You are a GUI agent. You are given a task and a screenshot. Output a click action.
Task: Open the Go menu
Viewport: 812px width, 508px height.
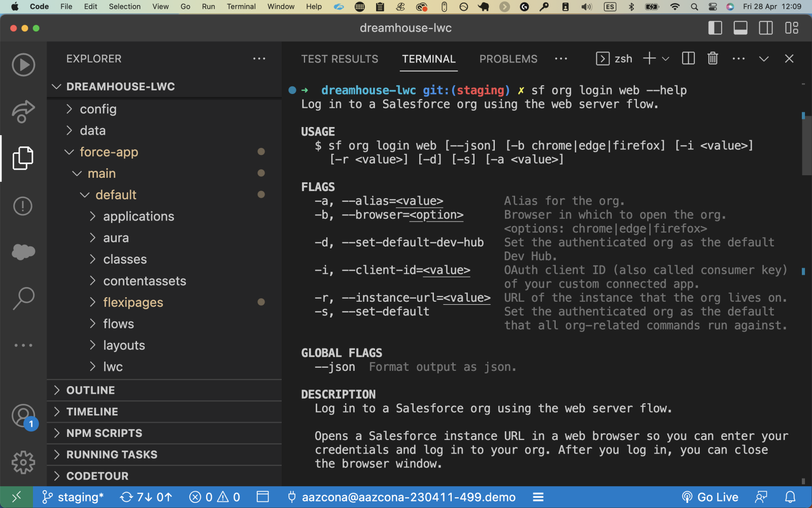coord(185,7)
